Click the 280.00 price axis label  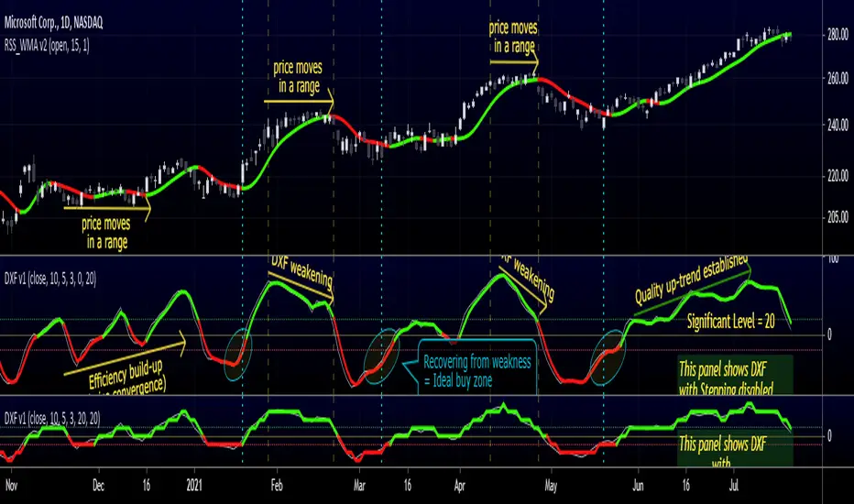[838, 36]
